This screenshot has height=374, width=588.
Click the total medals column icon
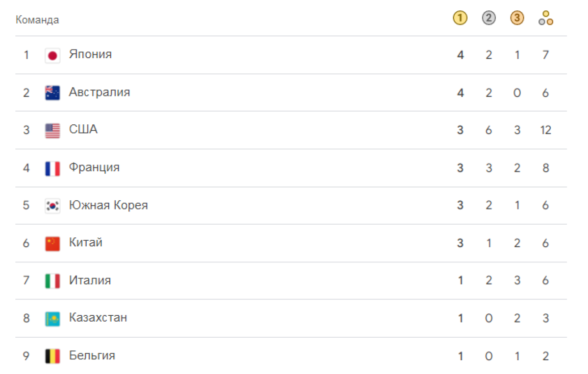point(545,19)
